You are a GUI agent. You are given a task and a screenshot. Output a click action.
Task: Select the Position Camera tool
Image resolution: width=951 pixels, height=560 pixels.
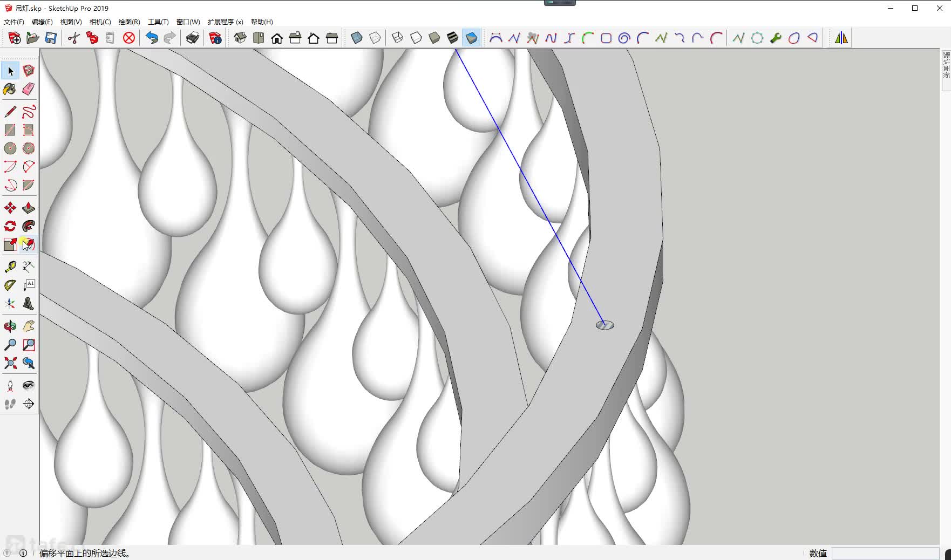point(10,386)
